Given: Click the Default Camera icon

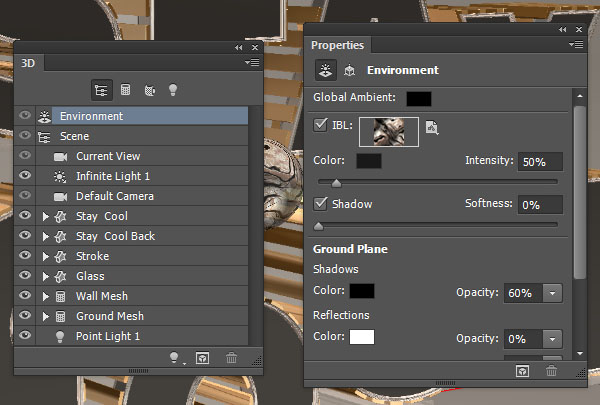Looking at the screenshot, I should click(x=60, y=196).
